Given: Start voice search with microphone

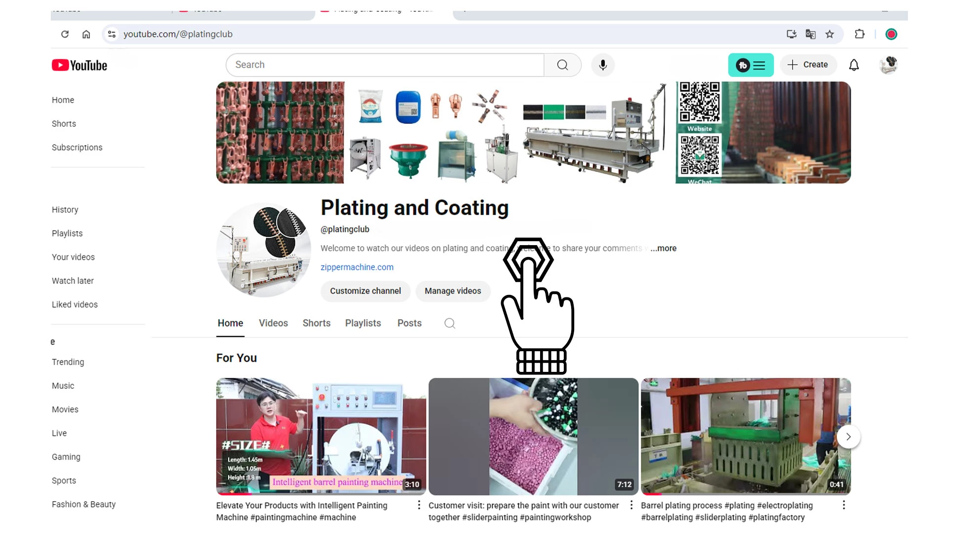Looking at the screenshot, I should click(603, 65).
